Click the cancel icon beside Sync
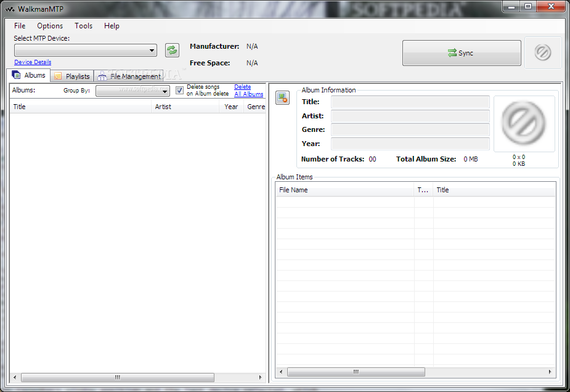 543,53
